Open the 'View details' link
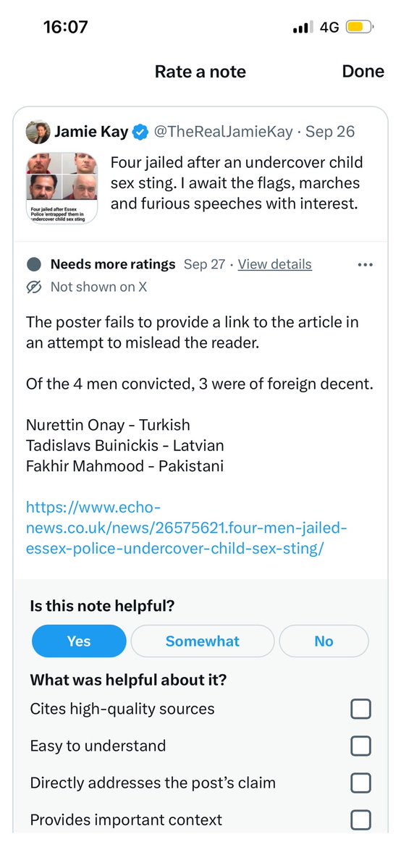 (275, 265)
